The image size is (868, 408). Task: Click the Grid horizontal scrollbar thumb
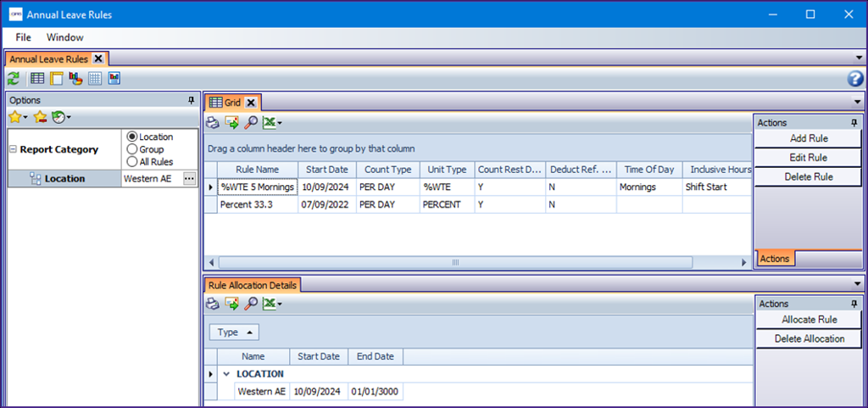click(454, 262)
